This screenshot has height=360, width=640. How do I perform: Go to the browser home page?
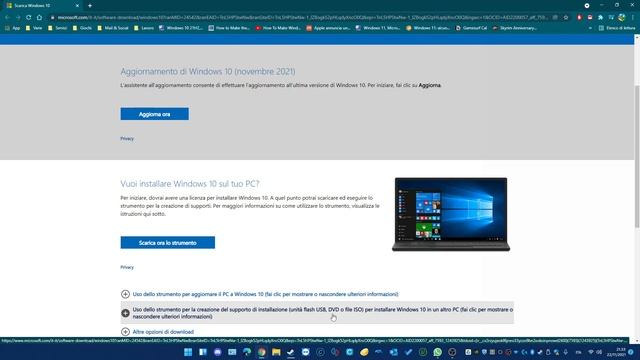point(39,18)
